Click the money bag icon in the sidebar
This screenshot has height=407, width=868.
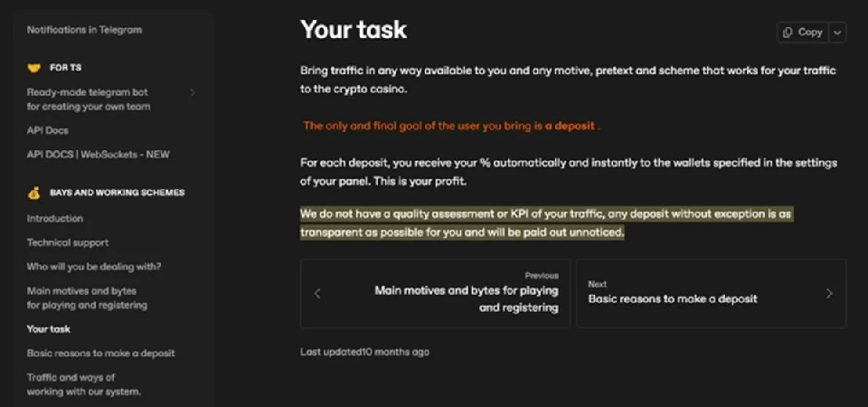point(34,193)
